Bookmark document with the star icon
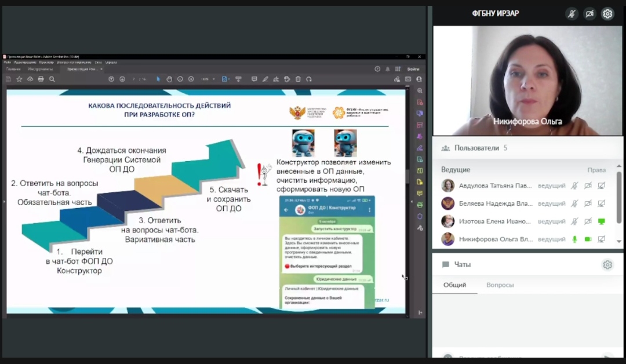The height and width of the screenshot is (364, 626). 19,79
